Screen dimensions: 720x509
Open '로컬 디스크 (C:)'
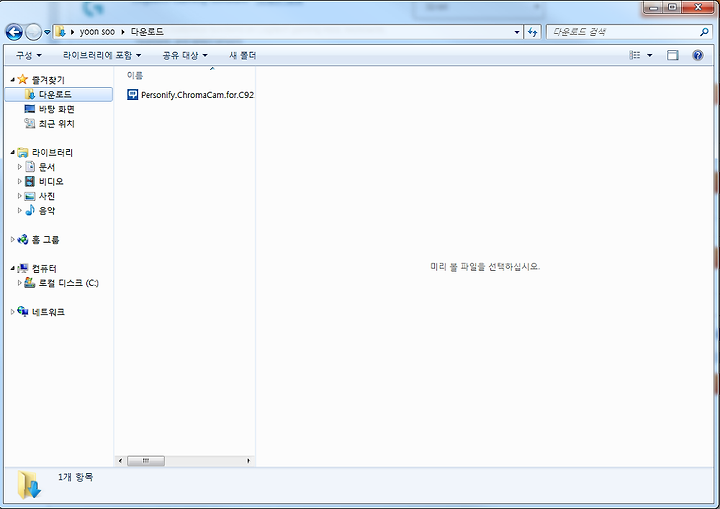(68, 283)
